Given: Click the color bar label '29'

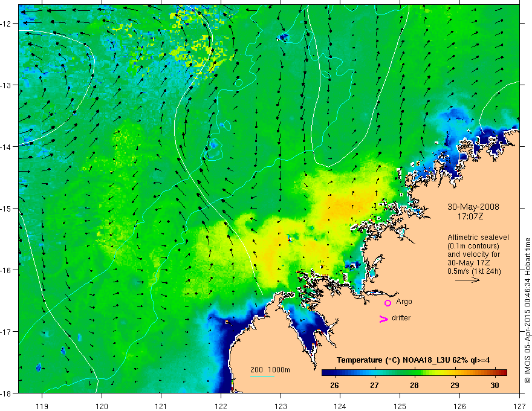Looking at the screenshot, I should (x=455, y=385).
